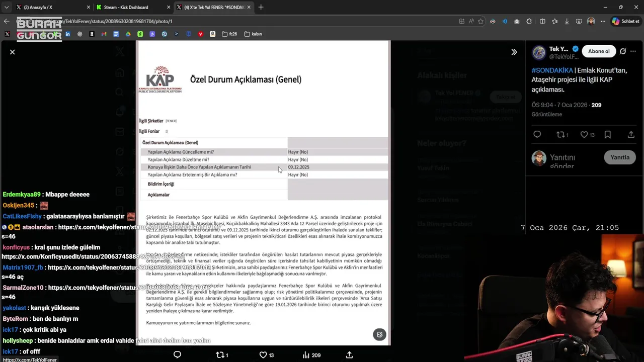This screenshot has width=644, height=362.
Task: Like the tweet in the side panel
Action: 584,135
